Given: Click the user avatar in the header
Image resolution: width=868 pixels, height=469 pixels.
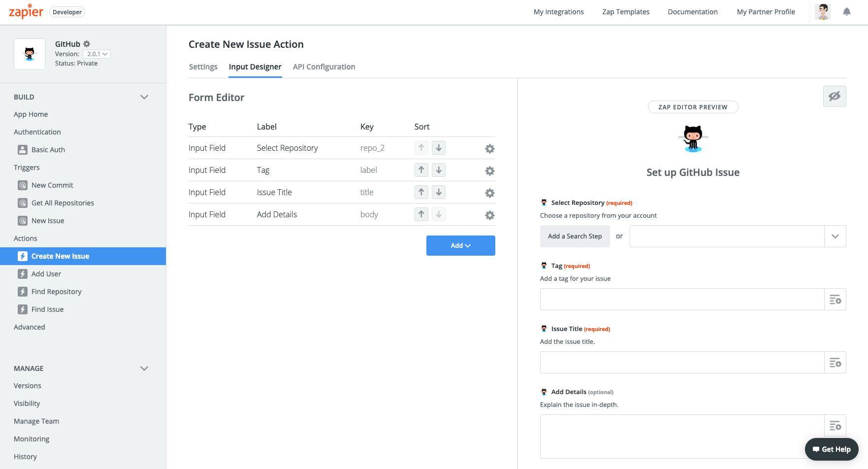Looking at the screenshot, I should pyautogui.click(x=822, y=12).
